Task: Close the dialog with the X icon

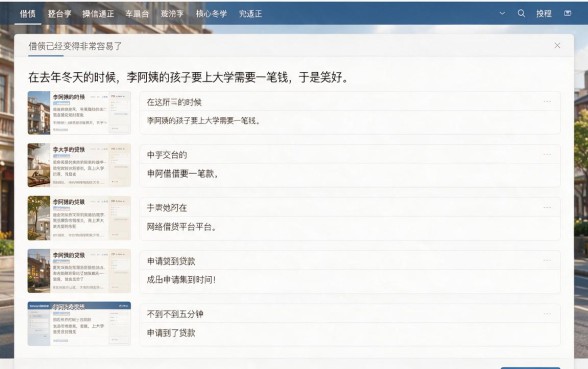Action: pos(557,45)
